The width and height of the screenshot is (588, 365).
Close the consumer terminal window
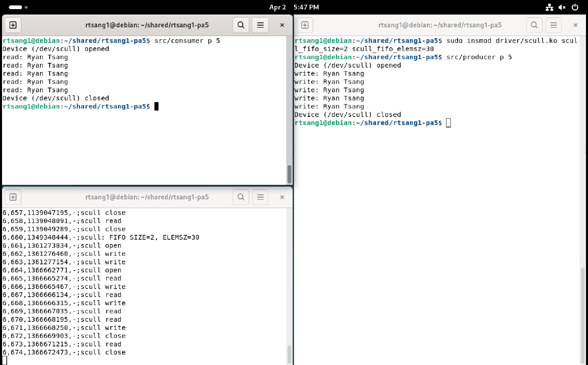click(282, 25)
